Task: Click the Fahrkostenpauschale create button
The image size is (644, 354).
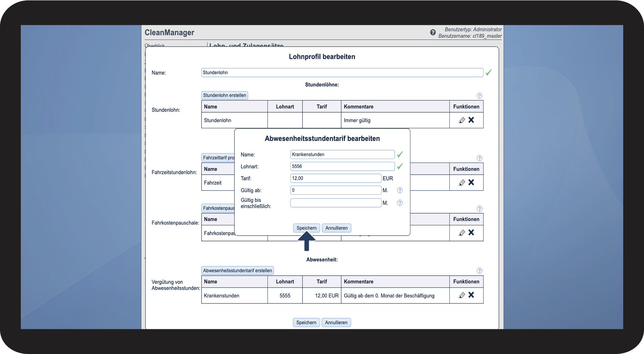Action: (x=218, y=208)
